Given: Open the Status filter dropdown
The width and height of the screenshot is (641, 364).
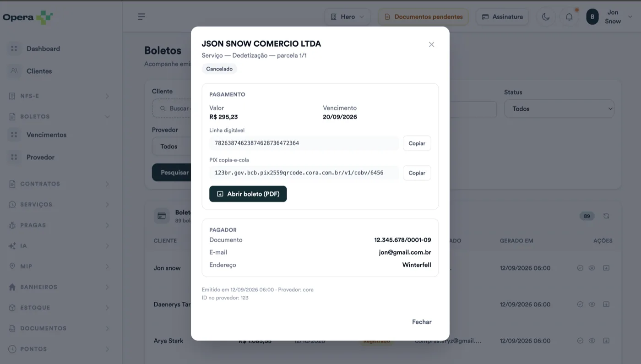Looking at the screenshot, I should [x=559, y=109].
